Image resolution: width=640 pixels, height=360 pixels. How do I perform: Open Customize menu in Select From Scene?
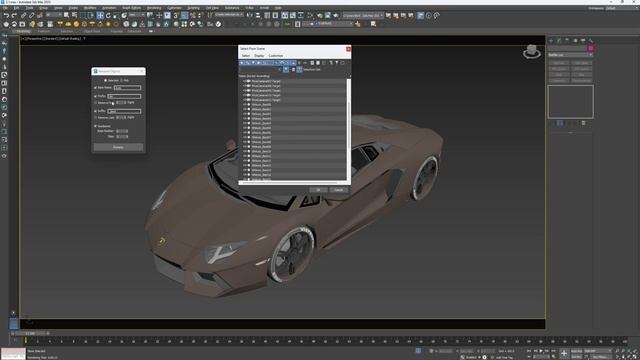coord(276,56)
